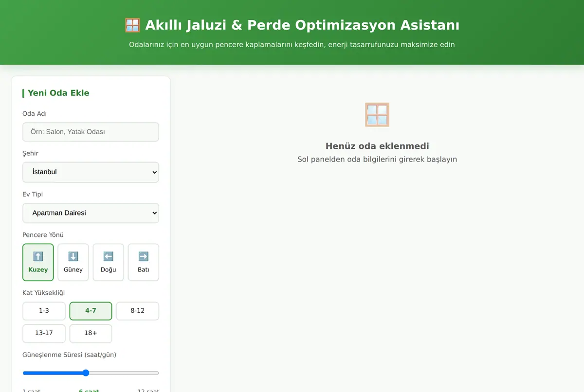Choose floor height 4-7
The image size is (584, 392).
[91, 311]
